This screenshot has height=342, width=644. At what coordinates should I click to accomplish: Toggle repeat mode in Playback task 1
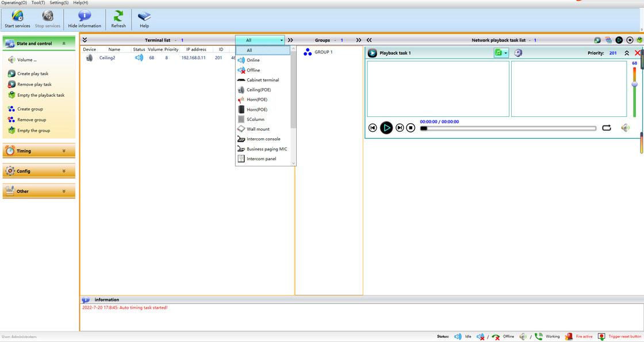pos(607,128)
